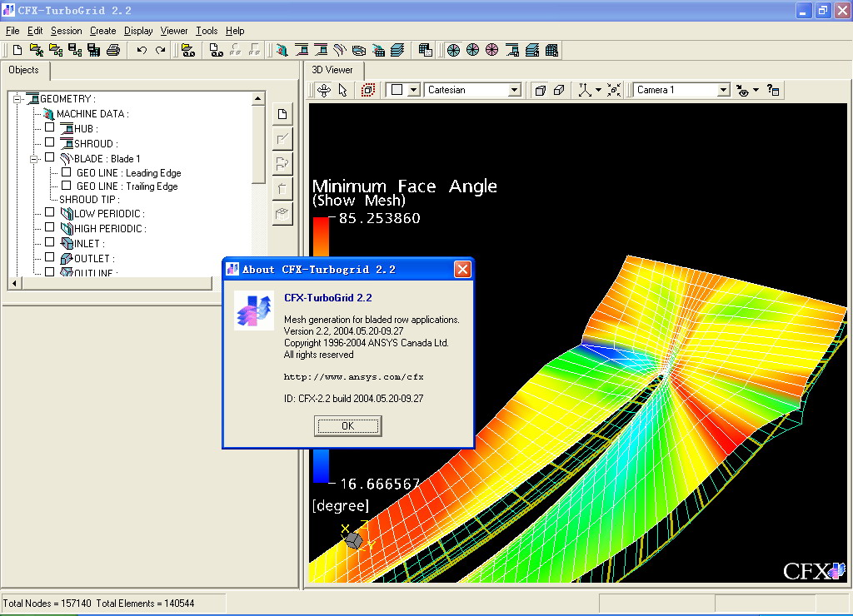Redo the last undone action
This screenshot has height=616, width=853.
pyautogui.click(x=160, y=51)
